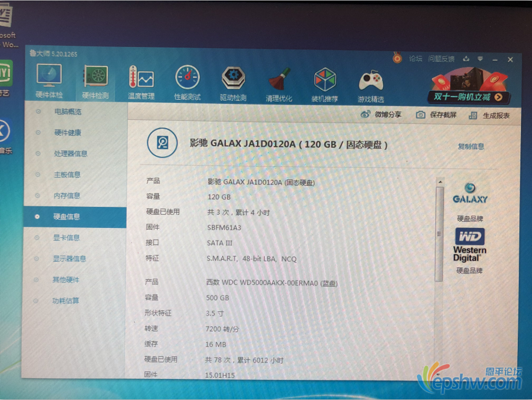Click the Western Digital brand logo
Image resolution: width=532 pixels, height=400 pixels.
click(x=470, y=245)
